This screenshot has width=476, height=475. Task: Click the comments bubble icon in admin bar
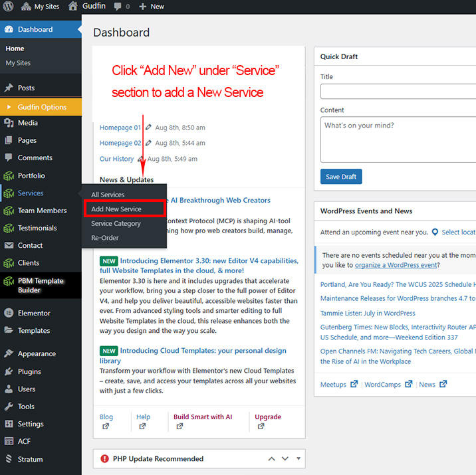point(117,7)
